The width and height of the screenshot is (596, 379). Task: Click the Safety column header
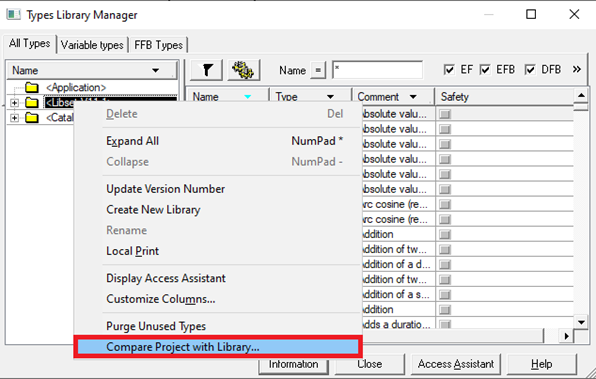504,97
